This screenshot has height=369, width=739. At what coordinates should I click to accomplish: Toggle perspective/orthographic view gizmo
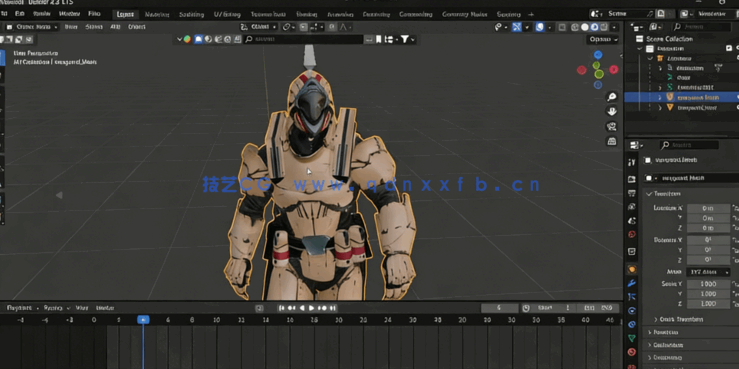(612, 141)
